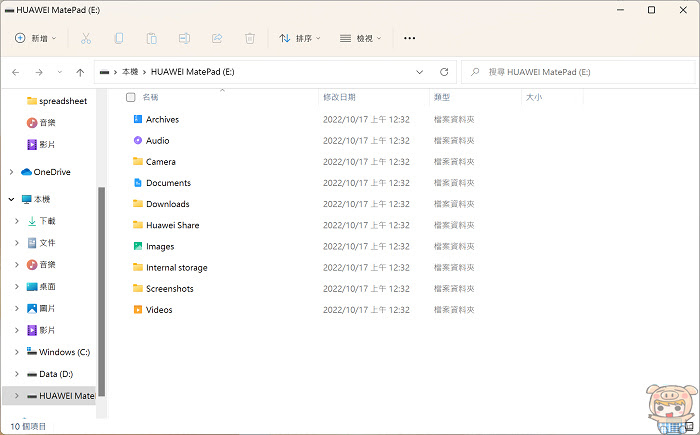Open the 檢視 (View) dropdown
Viewport: 700px width, 435px height.
coord(360,38)
